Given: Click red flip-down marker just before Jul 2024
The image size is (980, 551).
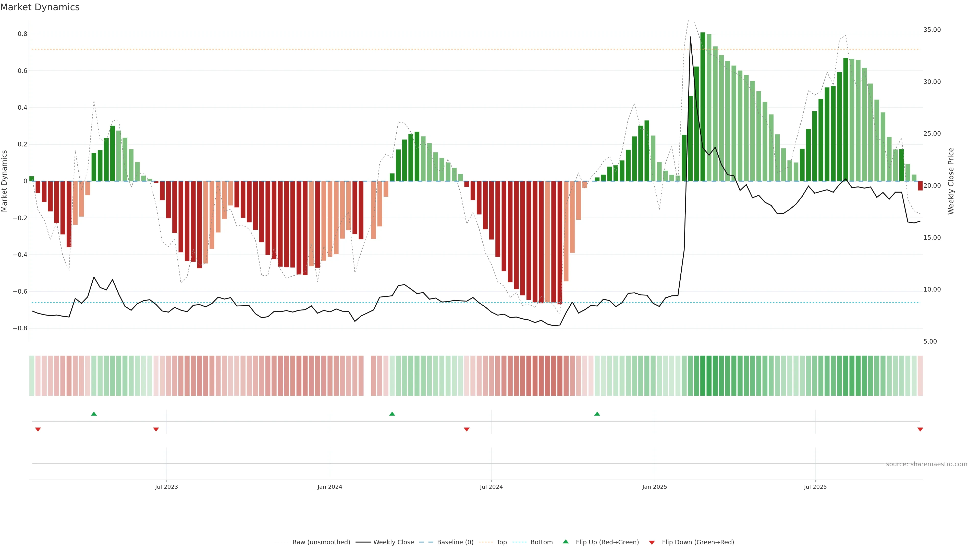Looking at the screenshot, I should [x=467, y=429].
